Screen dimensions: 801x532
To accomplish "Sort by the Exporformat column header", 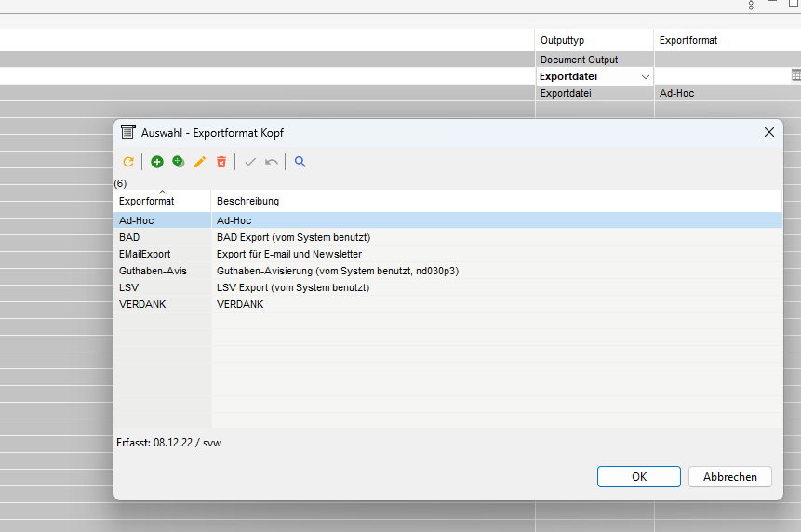I will coord(147,201).
